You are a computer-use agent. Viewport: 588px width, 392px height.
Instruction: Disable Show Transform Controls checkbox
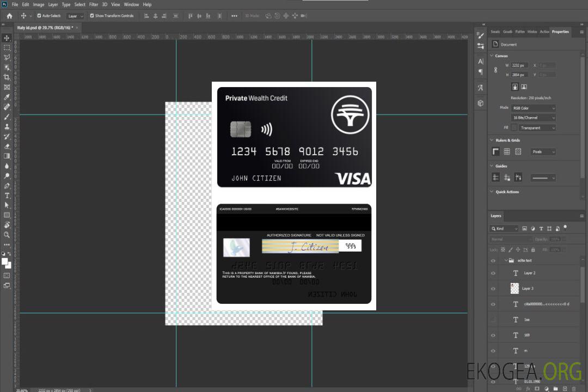point(92,16)
